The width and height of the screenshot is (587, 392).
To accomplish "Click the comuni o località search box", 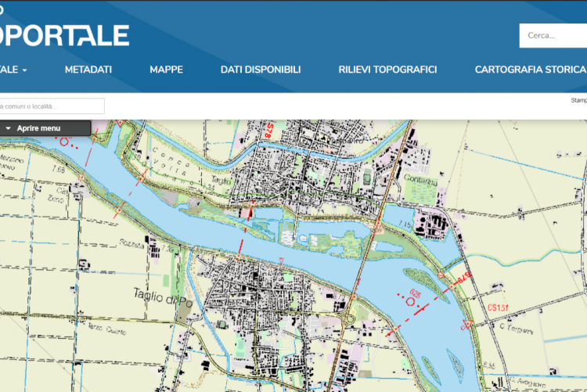I will (x=52, y=106).
